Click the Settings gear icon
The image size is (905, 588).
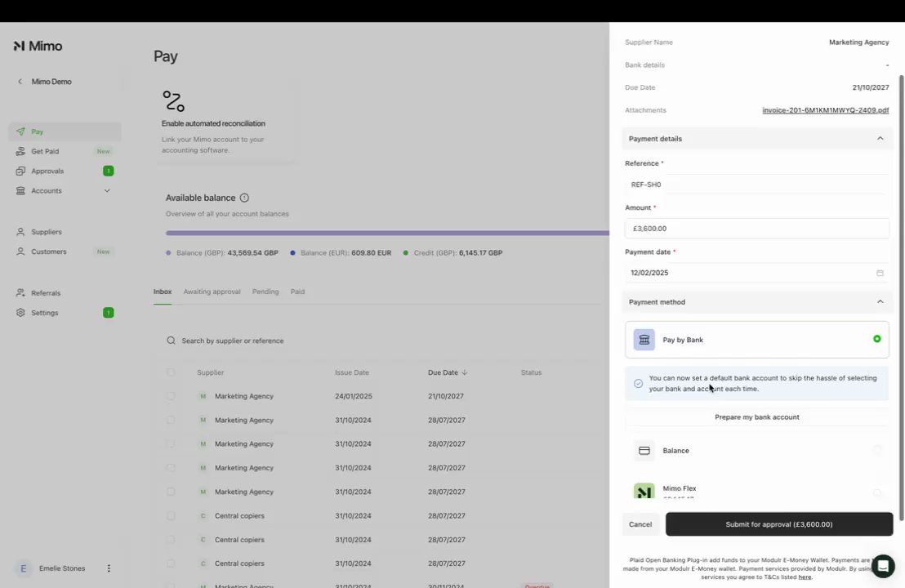[x=20, y=313]
